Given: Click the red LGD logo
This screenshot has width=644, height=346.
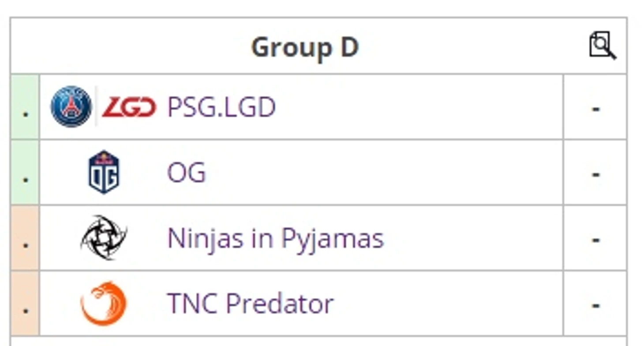Looking at the screenshot, I should coord(129,107).
